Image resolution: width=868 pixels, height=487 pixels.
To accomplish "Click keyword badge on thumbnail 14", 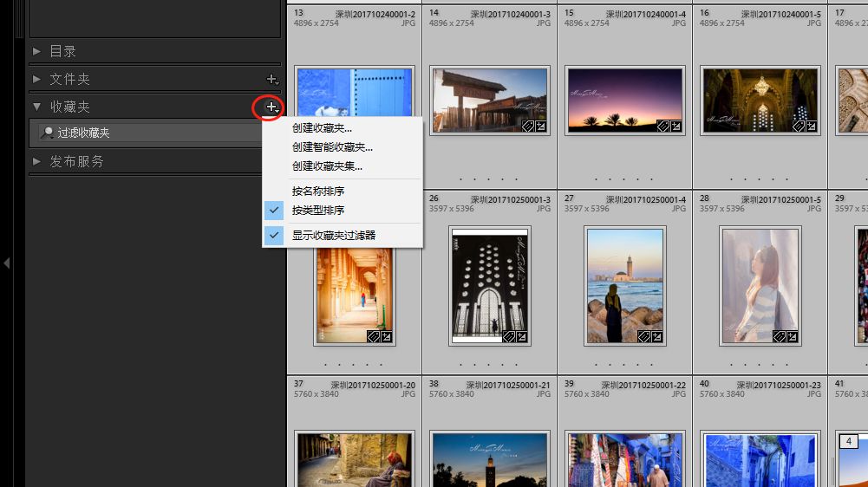I will pyautogui.click(x=527, y=127).
